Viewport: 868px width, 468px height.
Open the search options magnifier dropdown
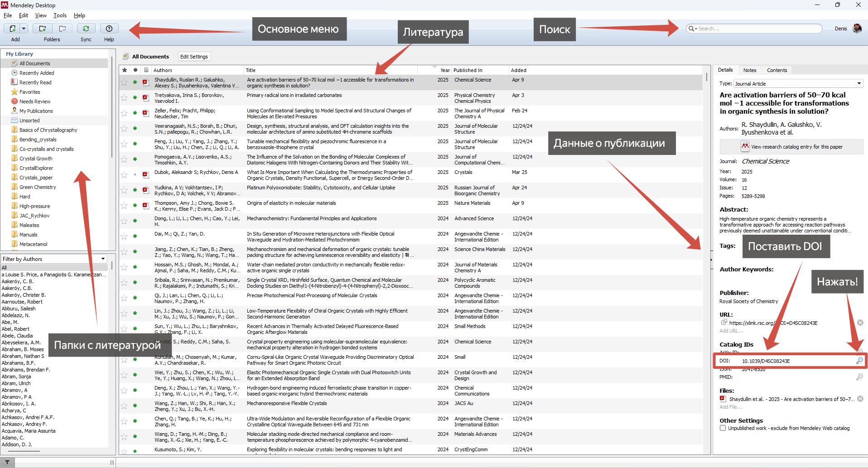692,29
